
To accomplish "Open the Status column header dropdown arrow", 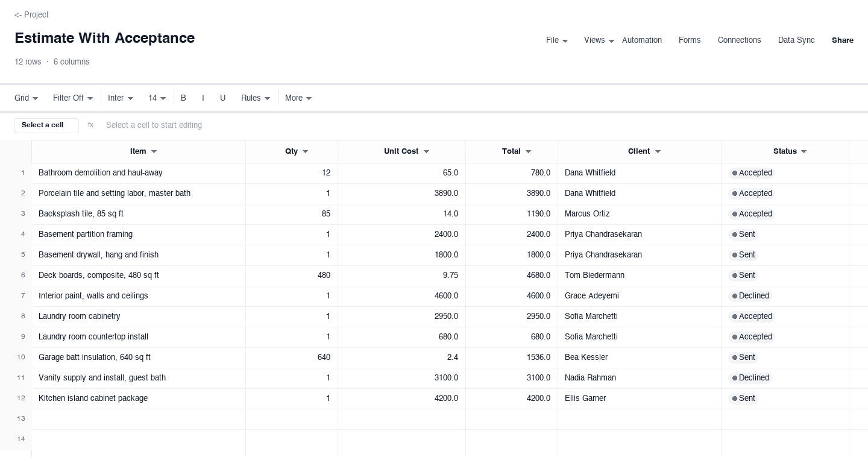I will [x=804, y=152].
